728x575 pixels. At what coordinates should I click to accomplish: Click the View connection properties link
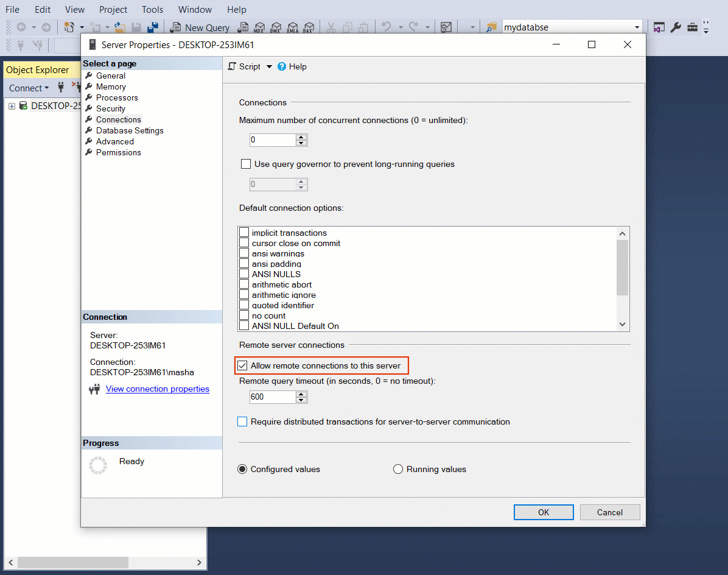pos(157,389)
